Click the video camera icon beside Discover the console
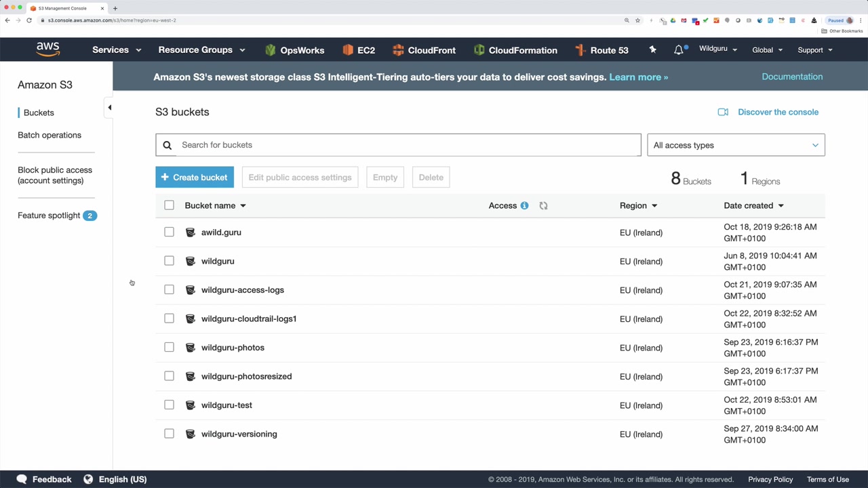The image size is (868, 488). click(723, 112)
